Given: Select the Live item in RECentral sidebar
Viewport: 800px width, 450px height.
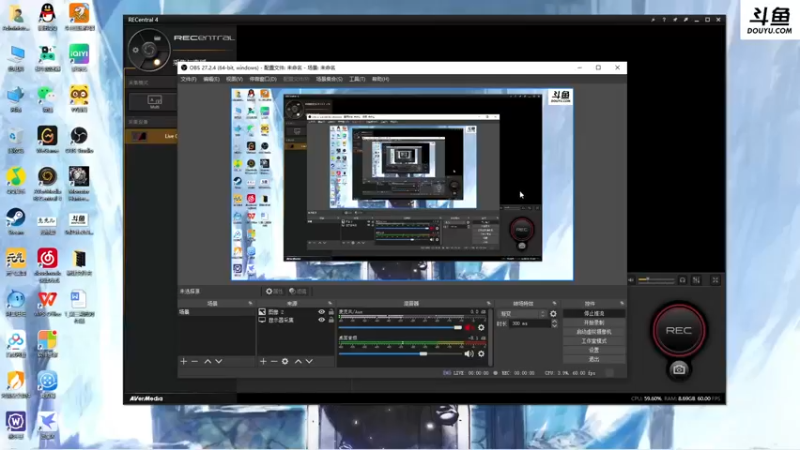Looking at the screenshot, I should pos(151,136).
